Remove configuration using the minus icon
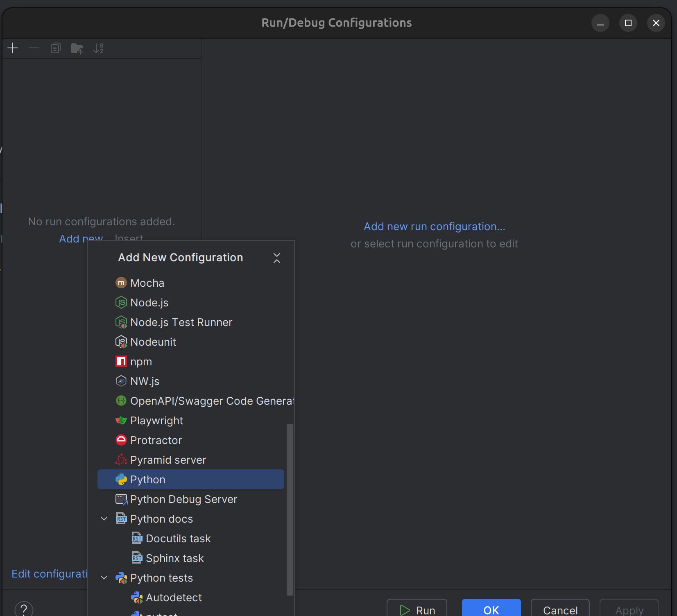The height and width of the screenshot is (616, 677). pyautogui.click(x=34, y=48)
